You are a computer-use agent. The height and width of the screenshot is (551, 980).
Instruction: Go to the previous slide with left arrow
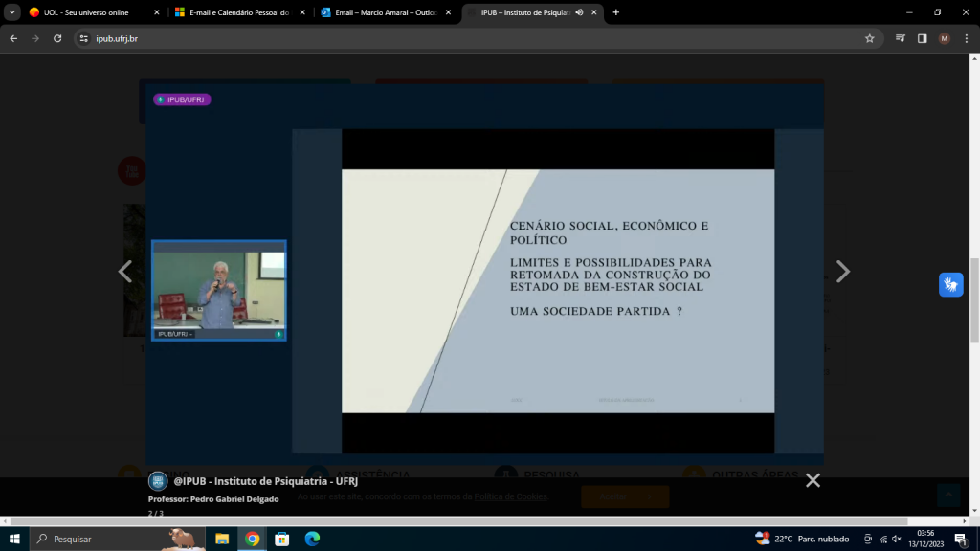click(125, 272)
